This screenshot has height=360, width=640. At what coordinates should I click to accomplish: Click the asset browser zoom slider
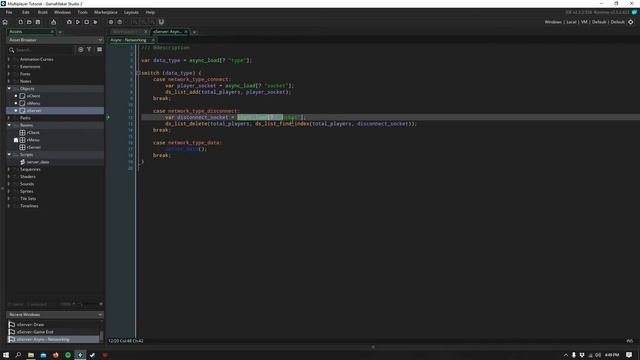89,304
